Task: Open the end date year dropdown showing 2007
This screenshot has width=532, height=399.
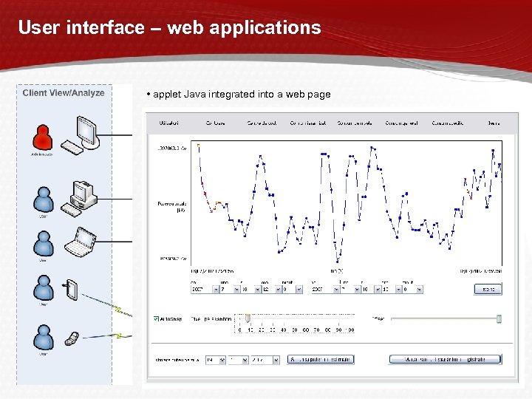Action: [326, 290]
